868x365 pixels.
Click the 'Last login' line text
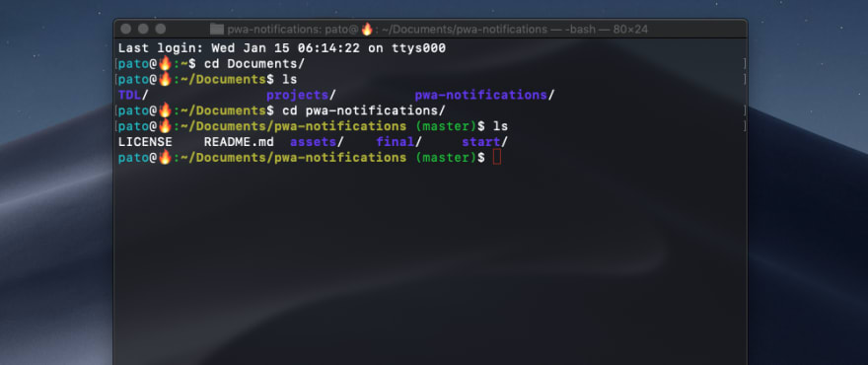coord(282,48)
